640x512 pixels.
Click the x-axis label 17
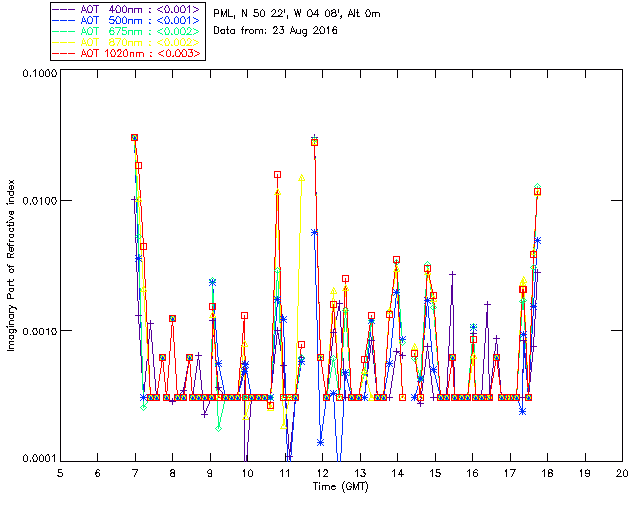point(510,473)
